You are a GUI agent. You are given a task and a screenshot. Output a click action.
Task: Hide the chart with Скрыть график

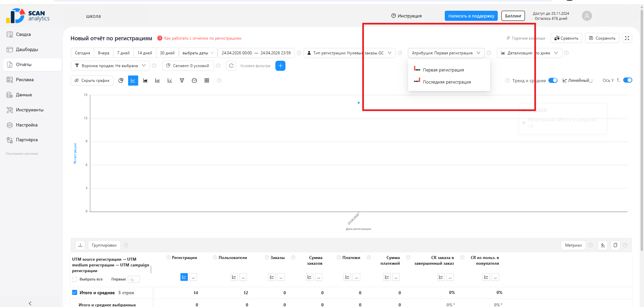pyautogui.click(x=92, y=81)
